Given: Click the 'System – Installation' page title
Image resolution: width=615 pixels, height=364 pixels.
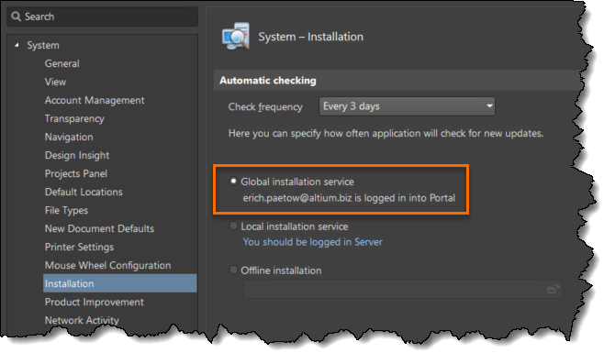Looking at the screenshot, I should (x=310, y=37).
